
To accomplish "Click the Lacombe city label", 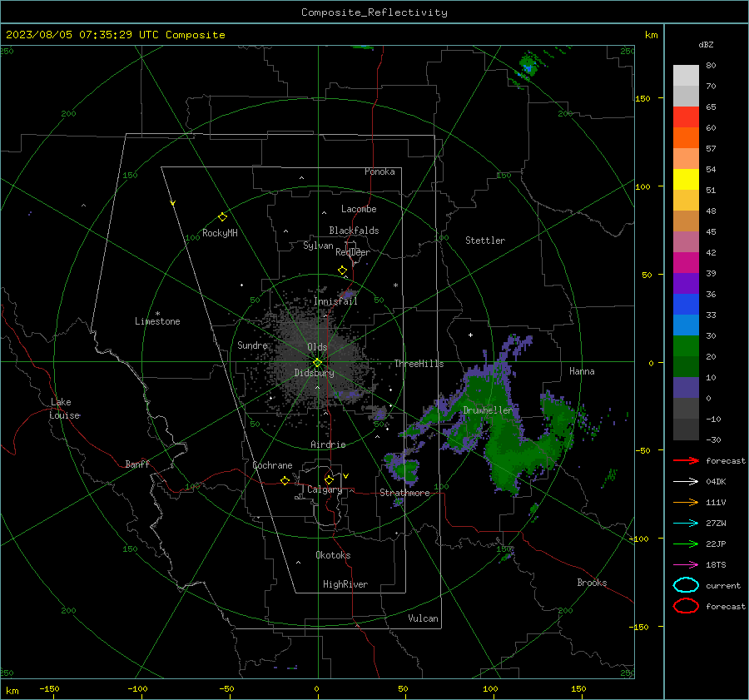I will click(x=359, y=209).
